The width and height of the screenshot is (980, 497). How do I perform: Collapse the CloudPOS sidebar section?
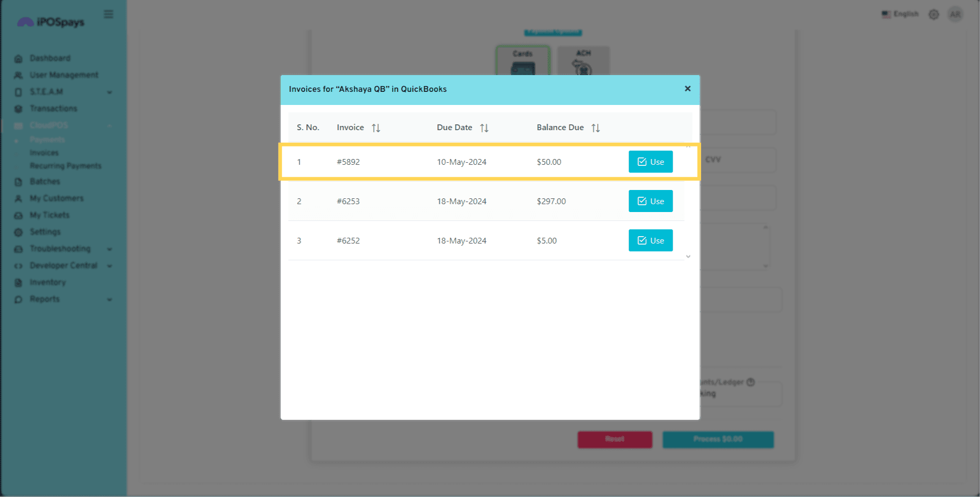click(x=63, y=125)
